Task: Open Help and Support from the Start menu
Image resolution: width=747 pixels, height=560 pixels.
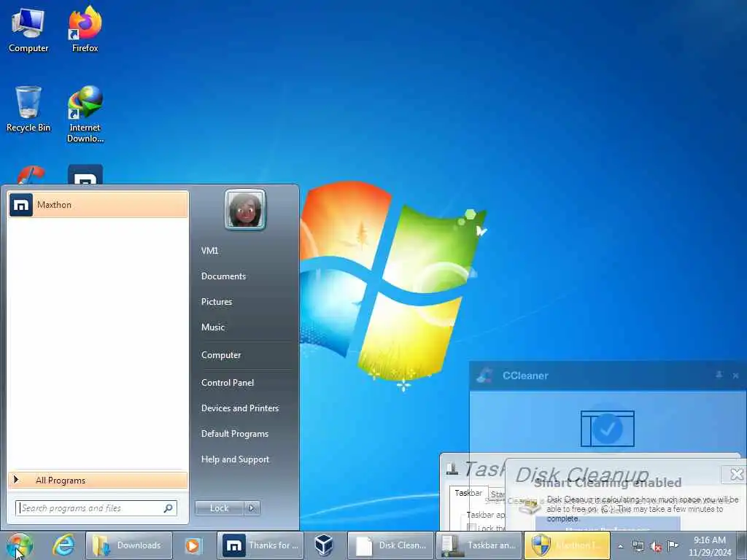Action: point(236,459)
